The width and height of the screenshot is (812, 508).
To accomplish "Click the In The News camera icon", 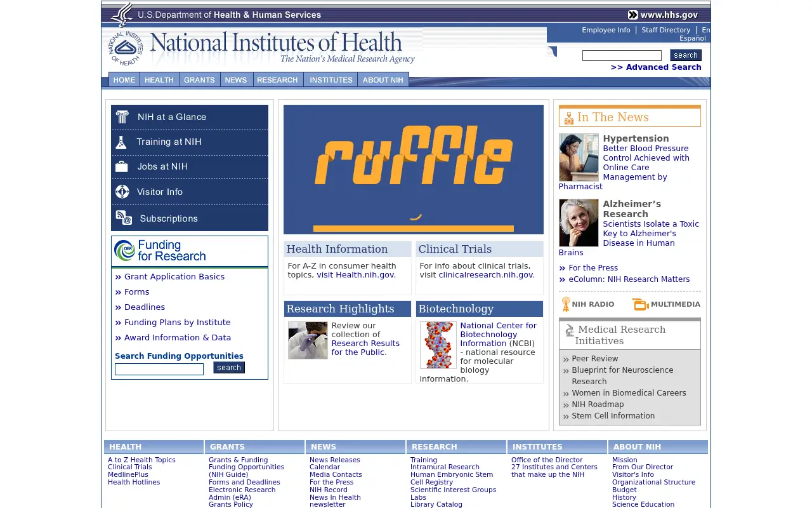I will tap(568, 118).
